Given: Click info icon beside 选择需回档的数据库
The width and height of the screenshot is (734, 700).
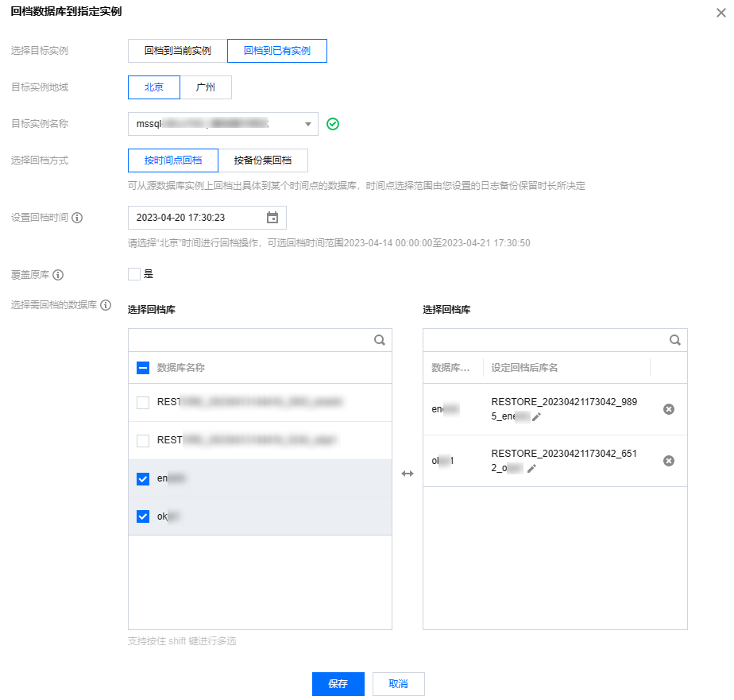Looking at the screenshot, I should [x=106, y=305].
